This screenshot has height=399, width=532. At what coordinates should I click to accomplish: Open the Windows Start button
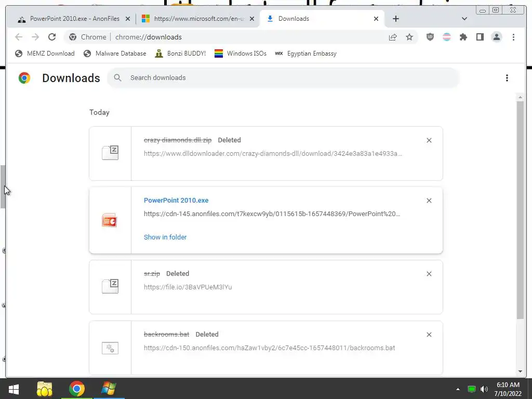pos(14,389)
